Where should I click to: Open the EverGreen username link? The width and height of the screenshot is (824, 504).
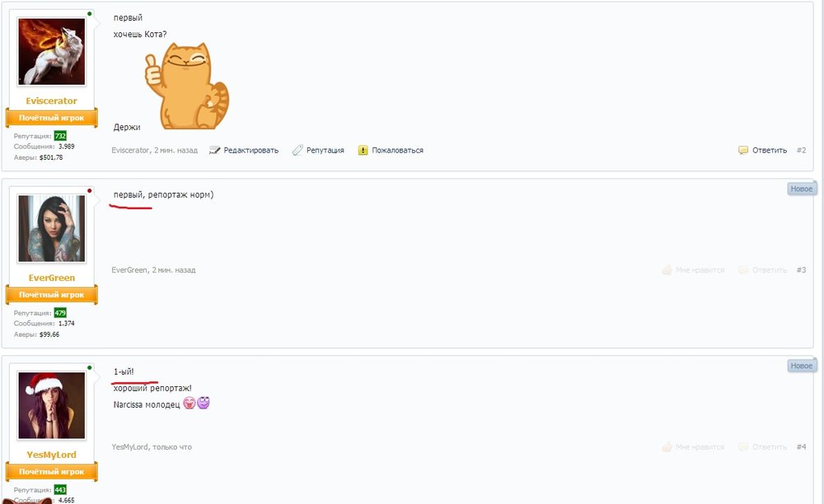coord(51,278)
